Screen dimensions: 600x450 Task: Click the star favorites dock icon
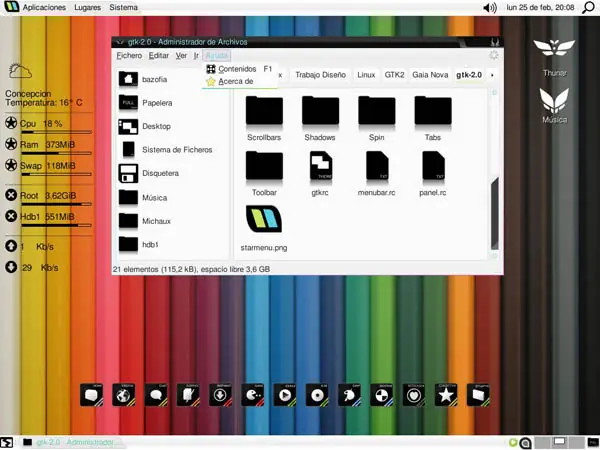(446, 395)
